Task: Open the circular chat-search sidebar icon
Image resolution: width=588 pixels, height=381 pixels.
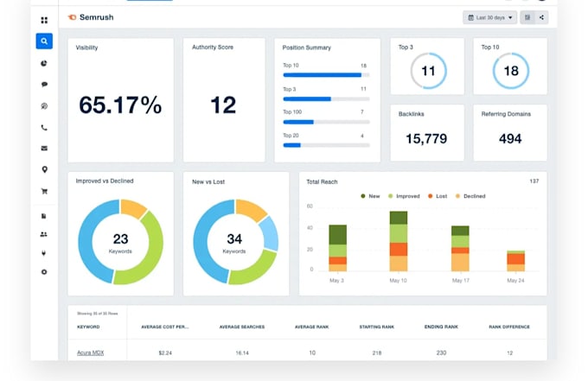Action: click(x=44, y=106)
